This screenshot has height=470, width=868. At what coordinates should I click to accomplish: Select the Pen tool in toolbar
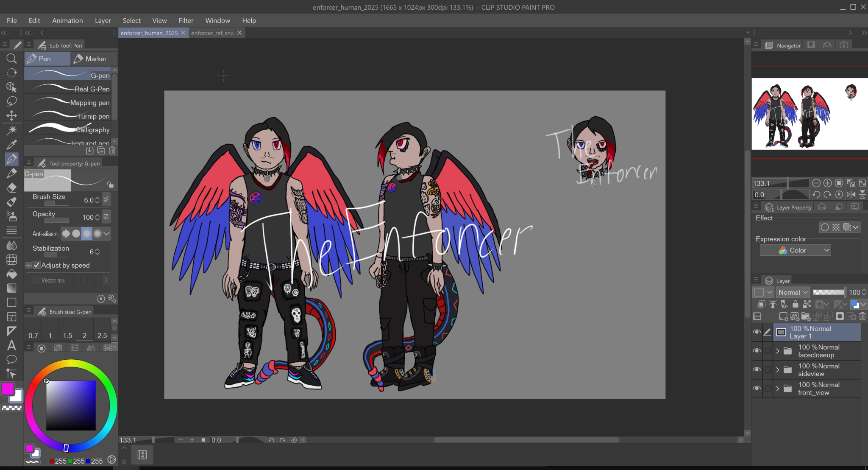pyautogui.click(x=11, y=159)
